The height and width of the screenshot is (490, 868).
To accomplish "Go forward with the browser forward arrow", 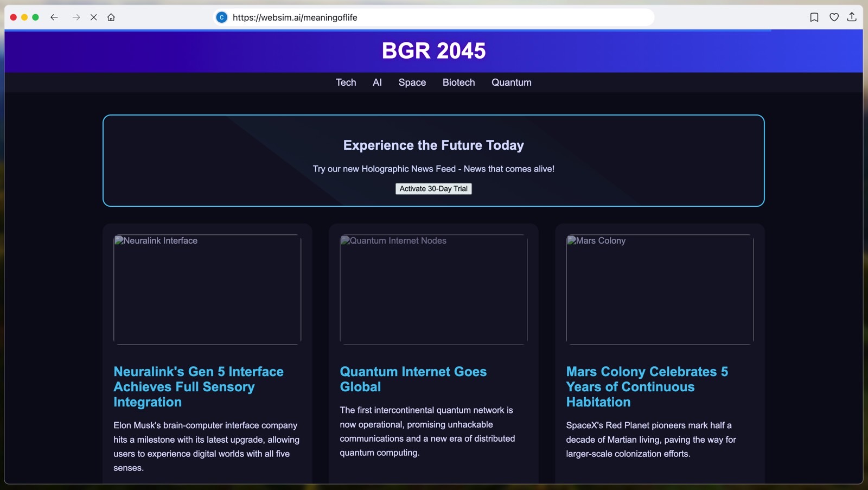I will pos(76,17).
